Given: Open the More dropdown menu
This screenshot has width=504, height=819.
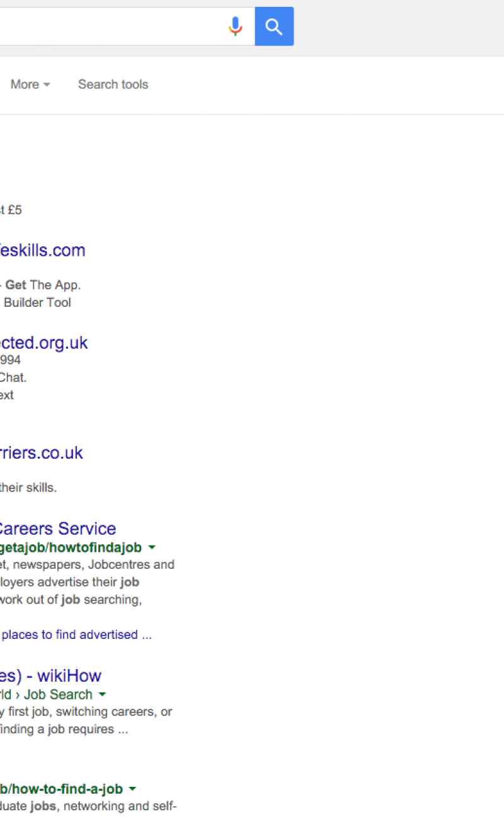Looking at the screenshot, I should 30,84.
